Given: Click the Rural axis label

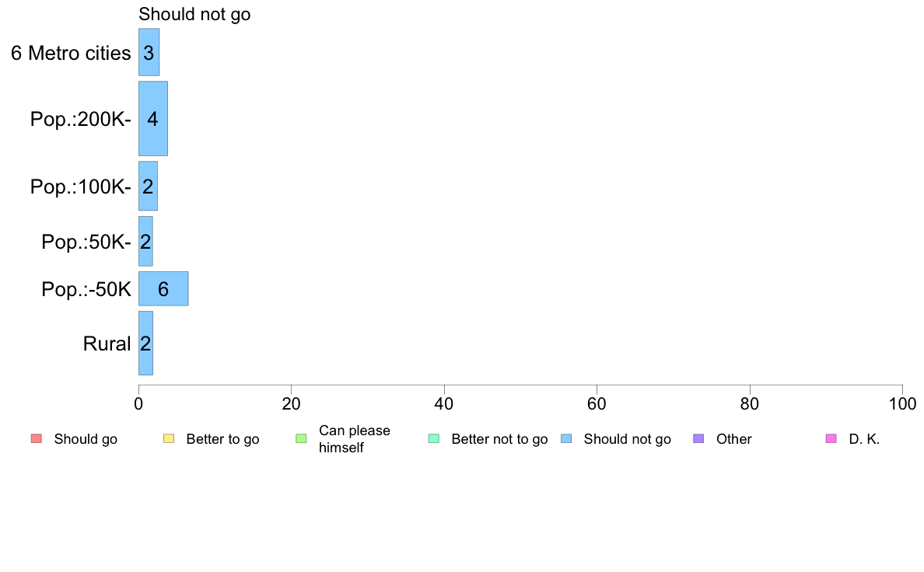Looking at the screenshot, I should (x=107, y=344).
